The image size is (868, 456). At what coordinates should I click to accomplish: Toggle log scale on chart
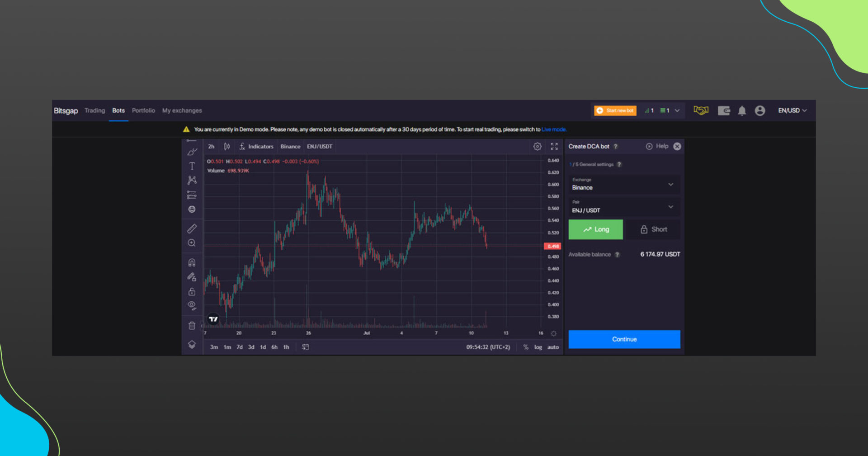tap(538, 347)
